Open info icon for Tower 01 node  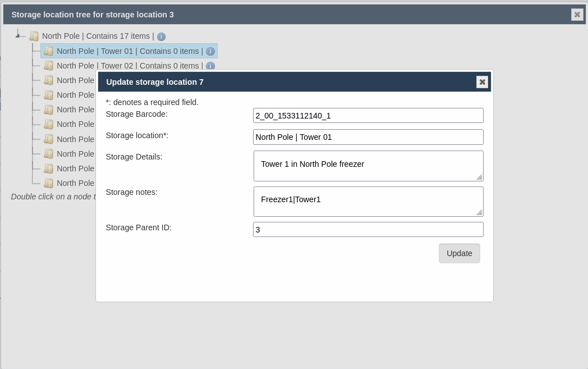[210, 51]
